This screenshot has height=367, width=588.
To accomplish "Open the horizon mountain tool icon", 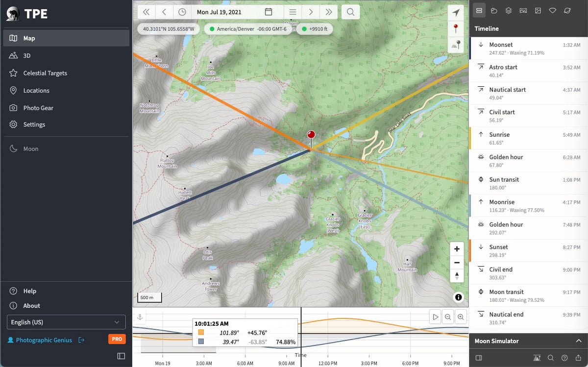I will (537, 358).
